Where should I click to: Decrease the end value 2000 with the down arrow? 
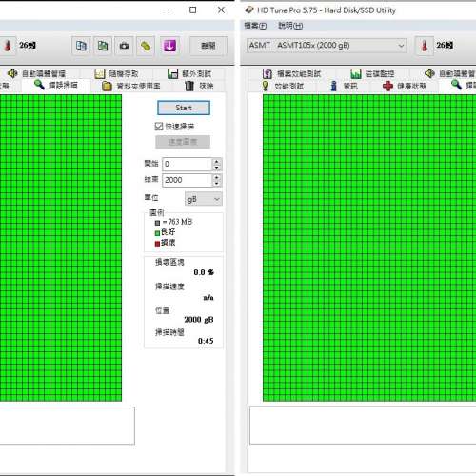(x=216, y=183)
